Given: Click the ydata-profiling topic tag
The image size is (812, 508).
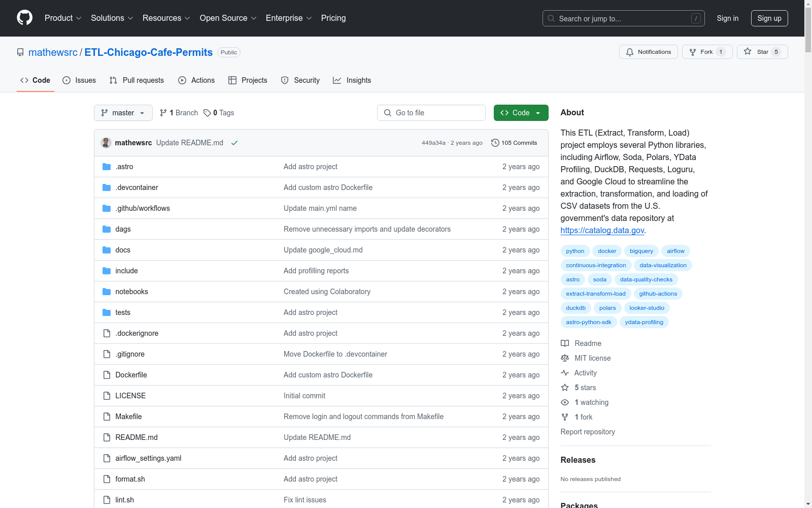Looking at the screenshot, I should click(644, 322).
